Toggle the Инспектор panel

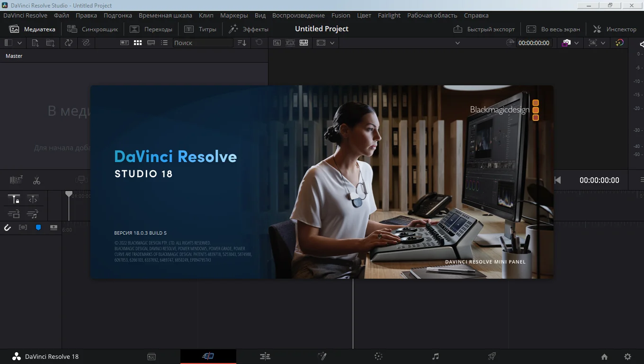tap(615, 29)
